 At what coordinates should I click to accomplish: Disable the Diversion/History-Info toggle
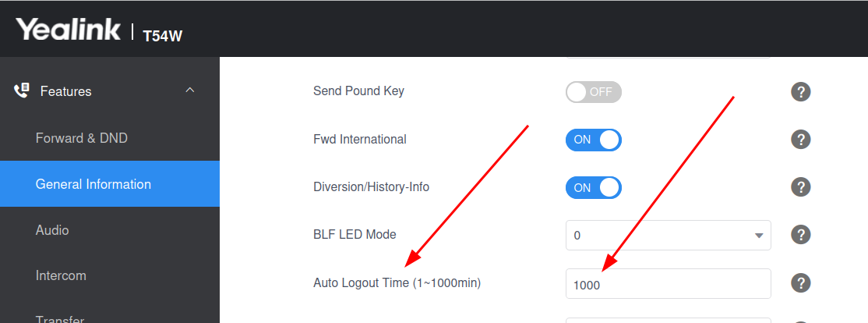click(594, 188)
